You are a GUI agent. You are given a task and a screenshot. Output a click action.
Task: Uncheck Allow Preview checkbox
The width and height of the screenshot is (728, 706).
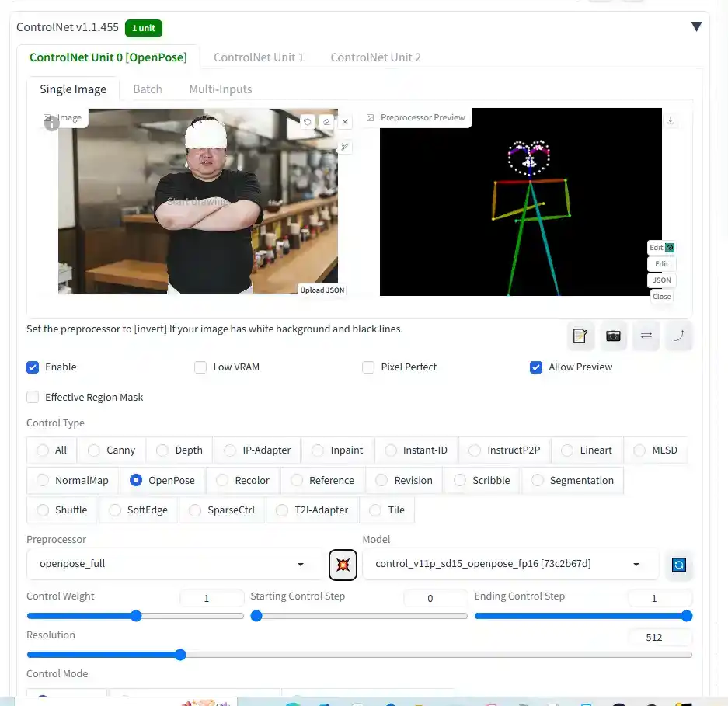(x=536, y=367)
